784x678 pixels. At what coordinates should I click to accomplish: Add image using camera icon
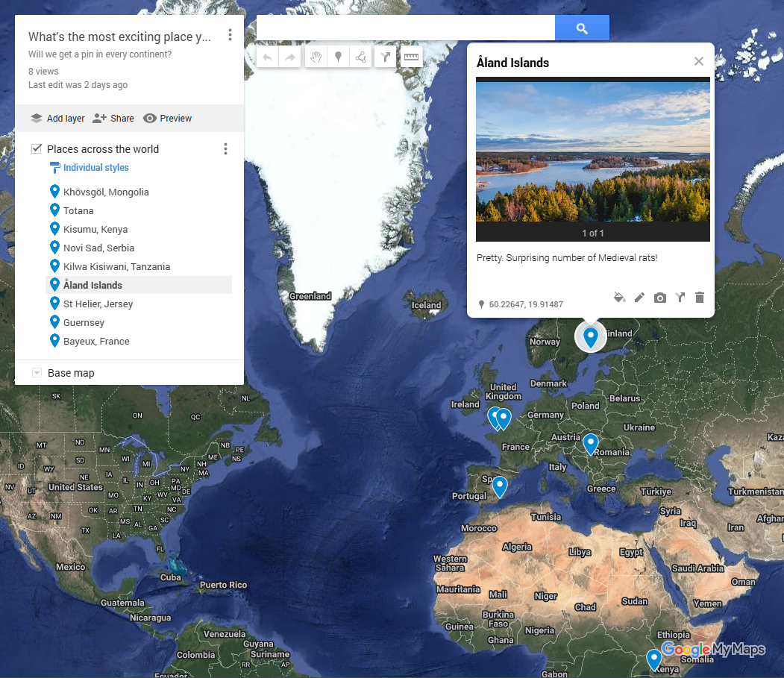(x=660, y=298)
